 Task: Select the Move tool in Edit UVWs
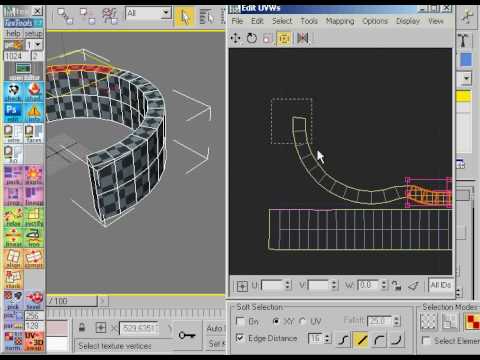click(x=236, y=38)
